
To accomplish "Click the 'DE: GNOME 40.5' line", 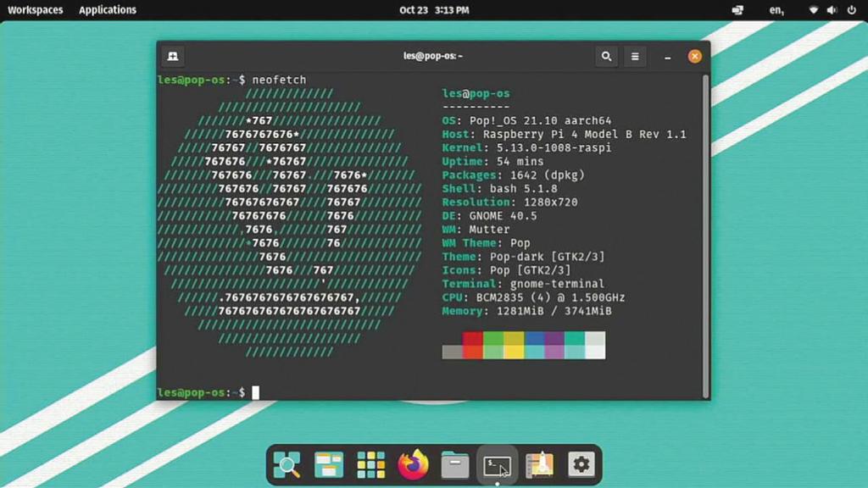I will pos(489,216).
